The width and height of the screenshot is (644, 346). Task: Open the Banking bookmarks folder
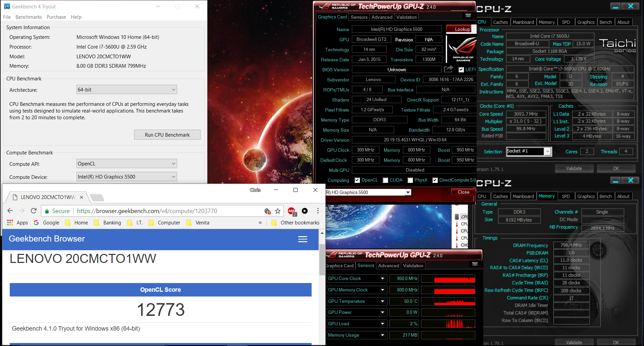[x=108, y=223]
